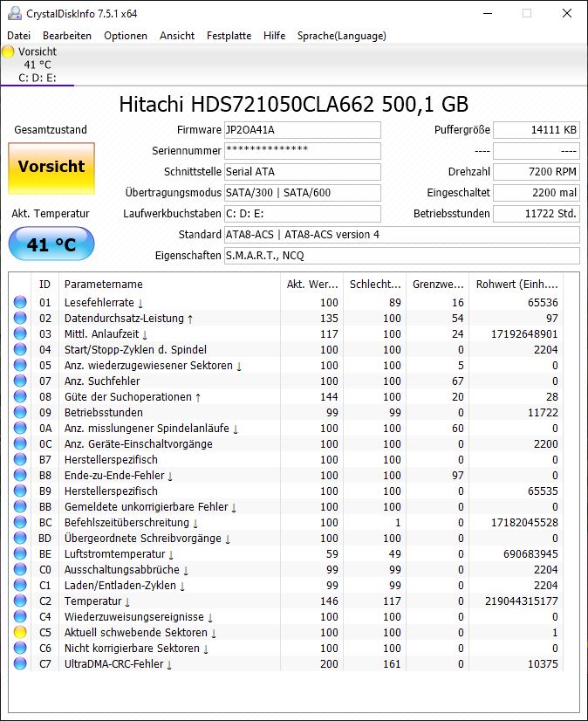Click the Rohwert column header
Screen dimensions: 588x721
click(516, 285)
